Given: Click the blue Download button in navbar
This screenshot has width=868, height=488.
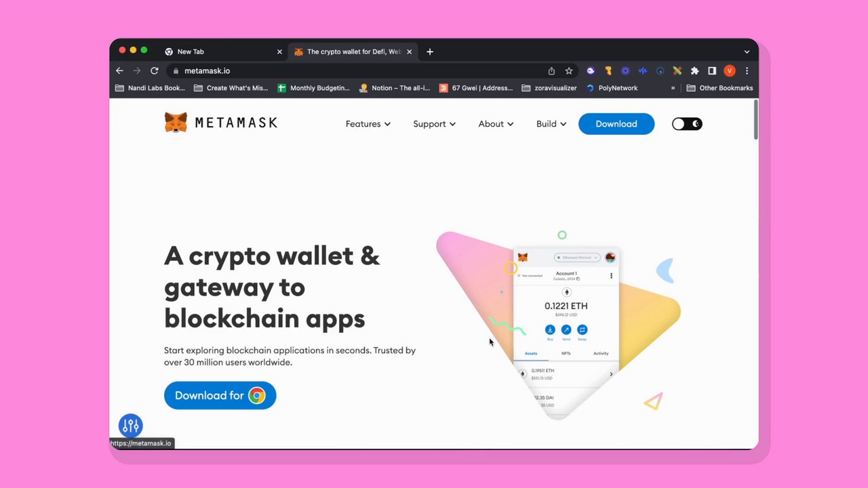Looking at the screenshot, I should (616, 123).
